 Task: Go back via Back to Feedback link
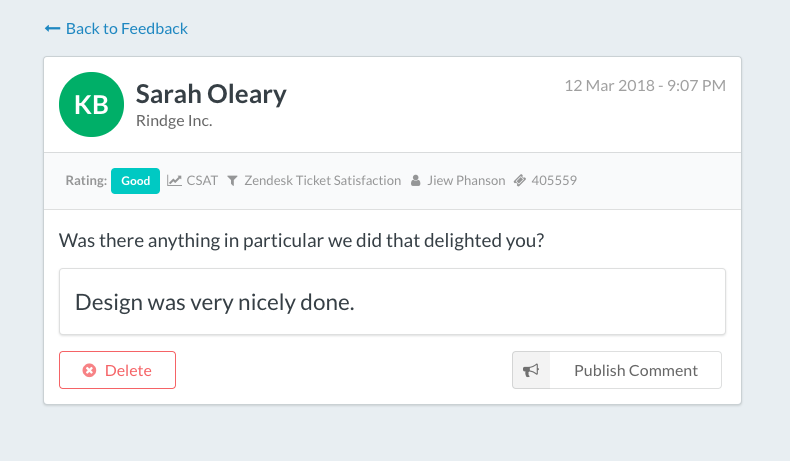click(126, 29)
